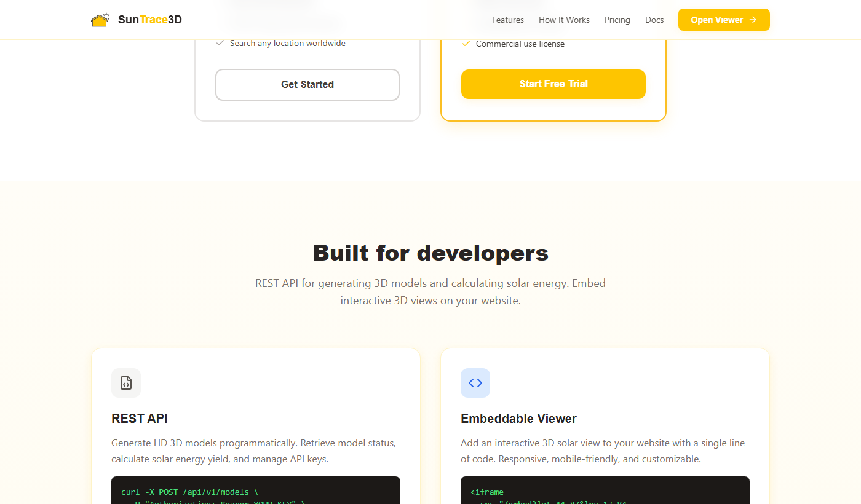This screenshot has width=861, height=504.
Task: Click the REST API card heading
Action: click(x=140, y=418)
